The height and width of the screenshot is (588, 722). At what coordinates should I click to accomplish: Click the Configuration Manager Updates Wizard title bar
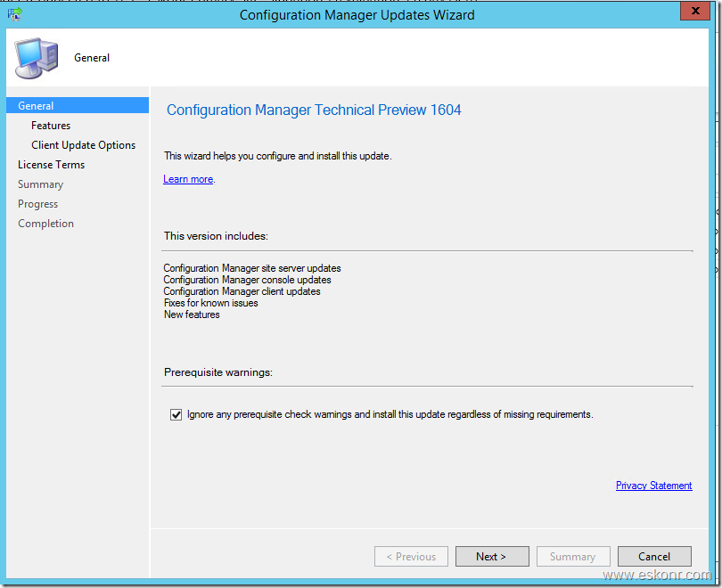point(357,14)
